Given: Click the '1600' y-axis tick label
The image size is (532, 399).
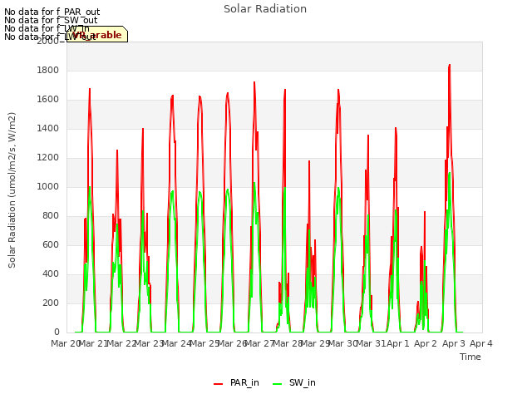Looking at the screenshot, I should pos(48,100).
